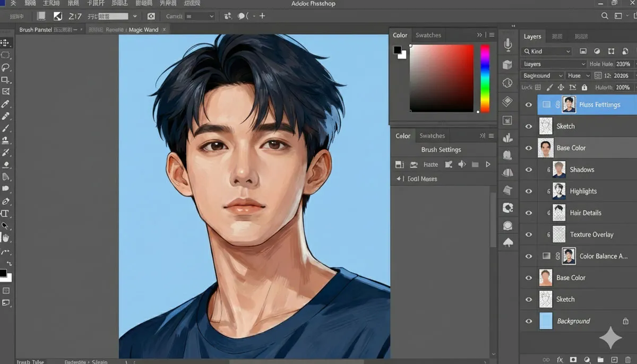Toggle visibility of the Shadows layer
Screen dimensions: 637x364
[x=528, y=170]
